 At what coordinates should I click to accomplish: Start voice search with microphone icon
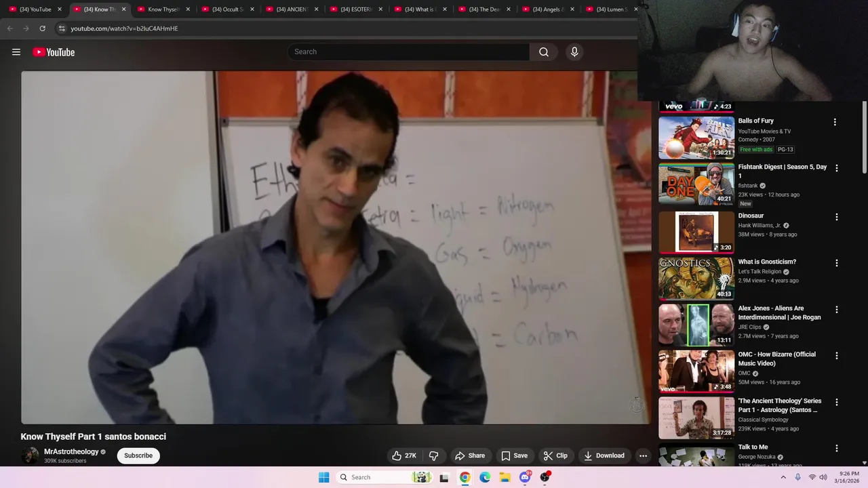574,52
